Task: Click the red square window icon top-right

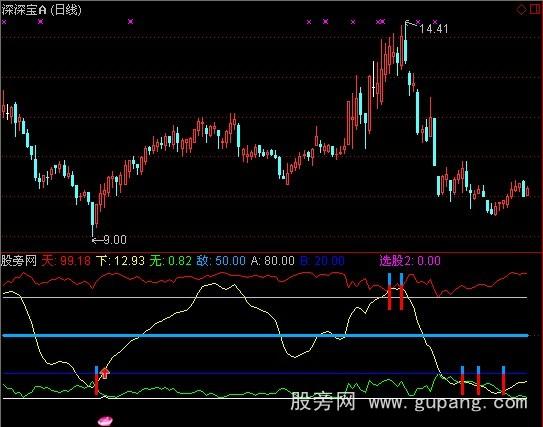Action: coord(535,9)
